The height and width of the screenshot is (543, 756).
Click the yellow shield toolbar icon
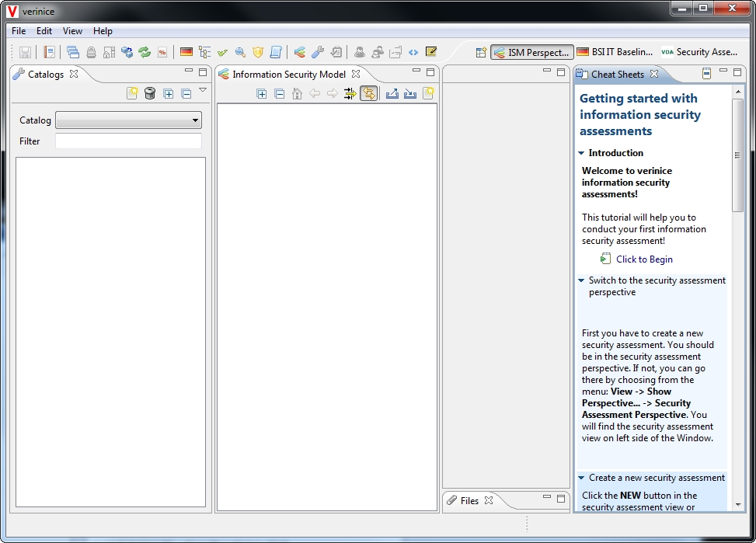pyautogui.click(x=258, y=52)
